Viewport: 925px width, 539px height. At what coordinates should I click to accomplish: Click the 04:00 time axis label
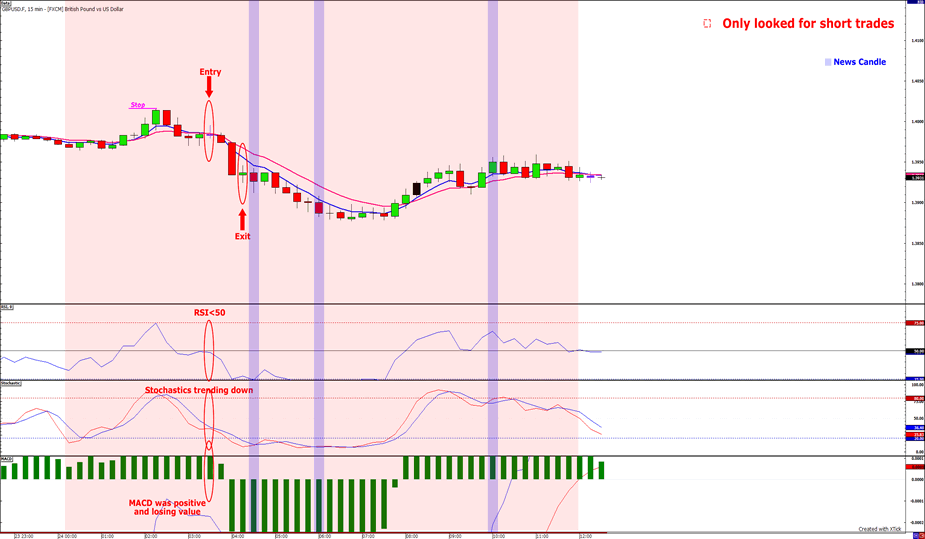point(238,537)
